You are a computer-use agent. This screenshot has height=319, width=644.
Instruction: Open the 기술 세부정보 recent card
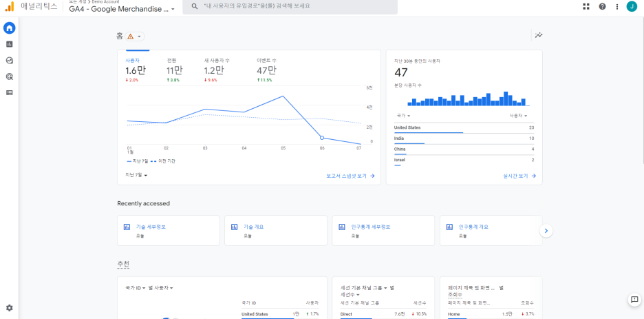pos(169,231)
